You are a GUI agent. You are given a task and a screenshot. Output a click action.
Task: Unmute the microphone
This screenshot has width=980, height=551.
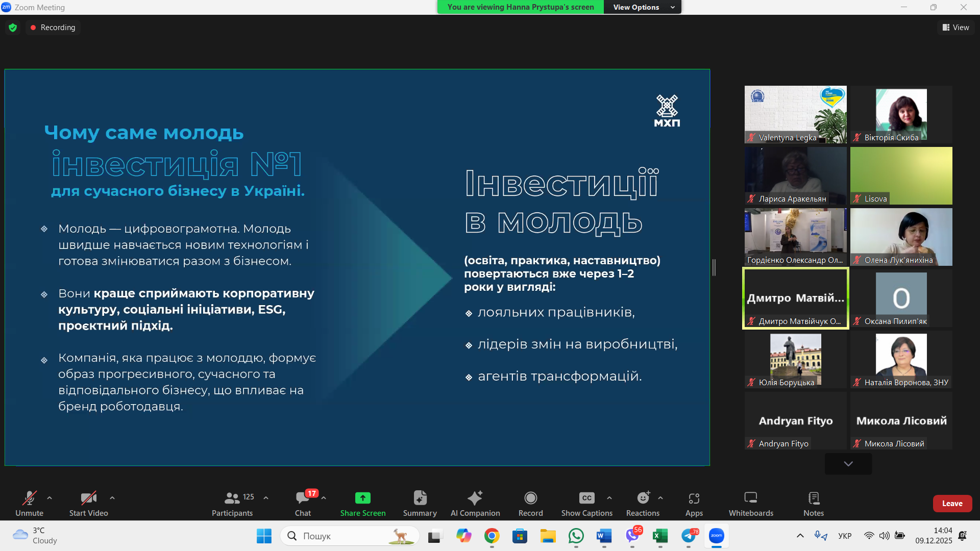29,503
